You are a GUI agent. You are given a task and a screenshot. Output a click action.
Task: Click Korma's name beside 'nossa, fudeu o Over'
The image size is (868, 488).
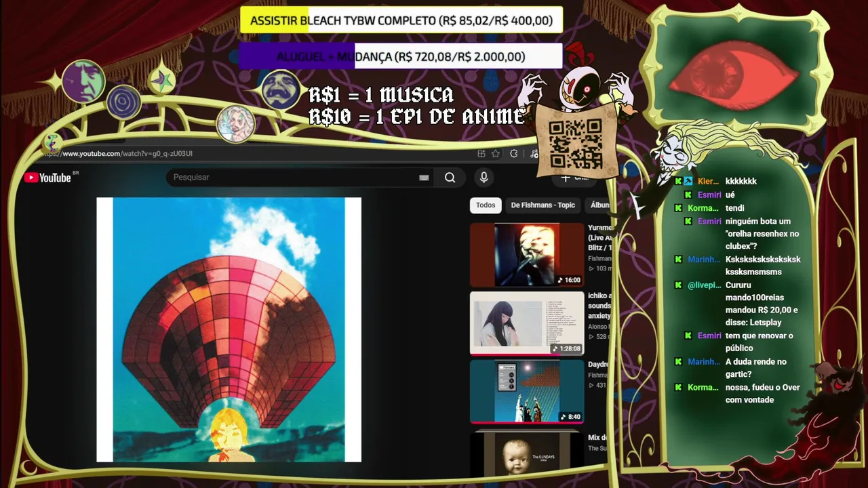(x=703, y=388)
